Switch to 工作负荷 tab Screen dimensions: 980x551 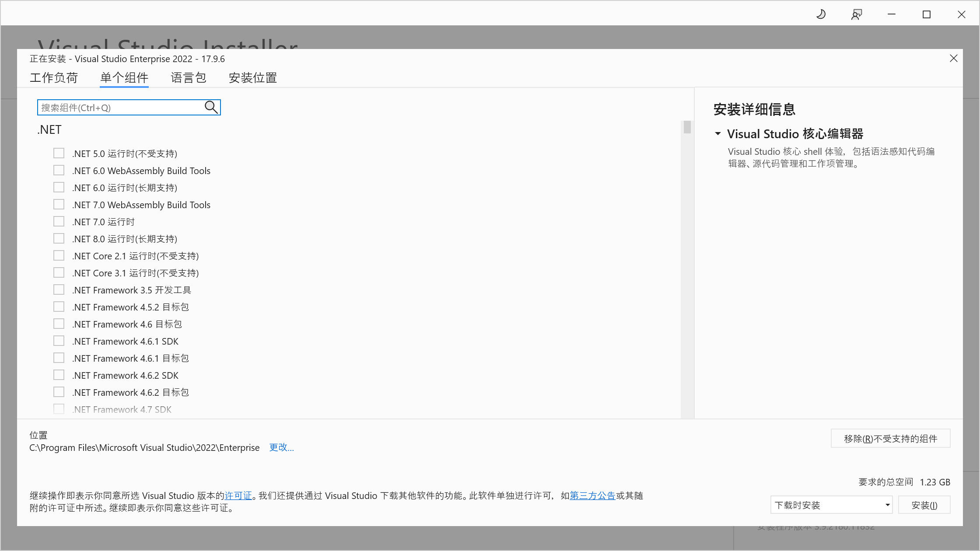pos(53,78)
